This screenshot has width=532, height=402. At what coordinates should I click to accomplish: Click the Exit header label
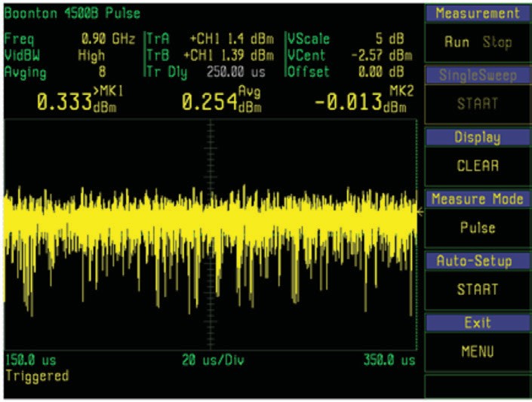(478, 323)
